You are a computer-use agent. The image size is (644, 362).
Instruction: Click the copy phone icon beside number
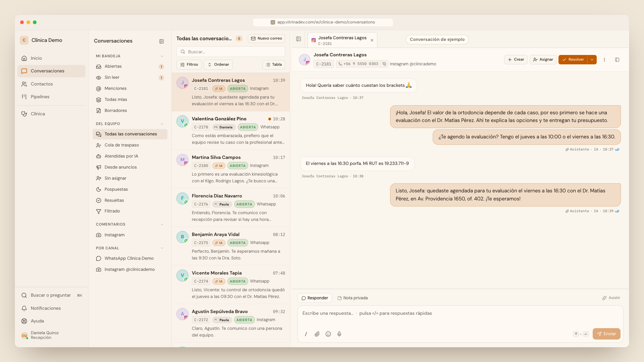(384, 64)
